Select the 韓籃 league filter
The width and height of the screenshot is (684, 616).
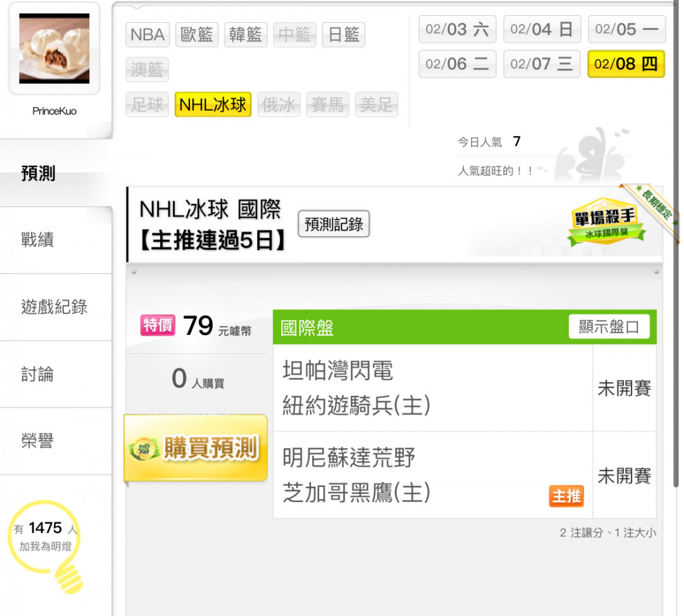tap(246, 34)
